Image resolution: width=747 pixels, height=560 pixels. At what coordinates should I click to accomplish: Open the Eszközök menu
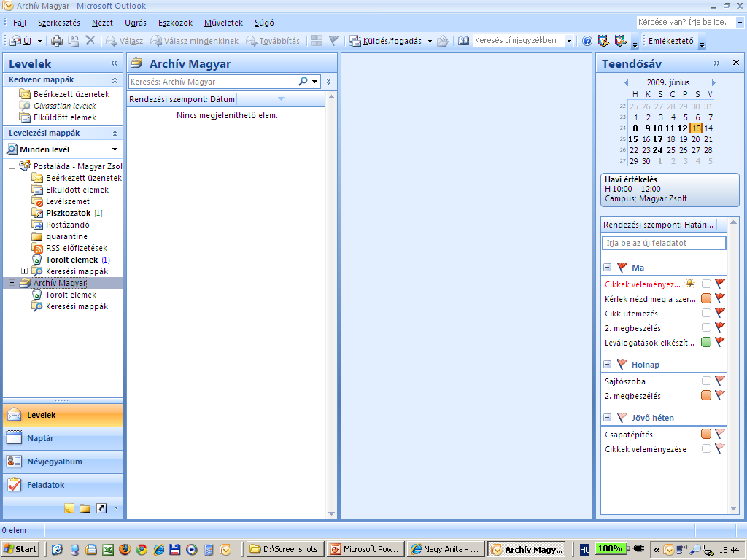pyautogui.click(x=175, y=23)
